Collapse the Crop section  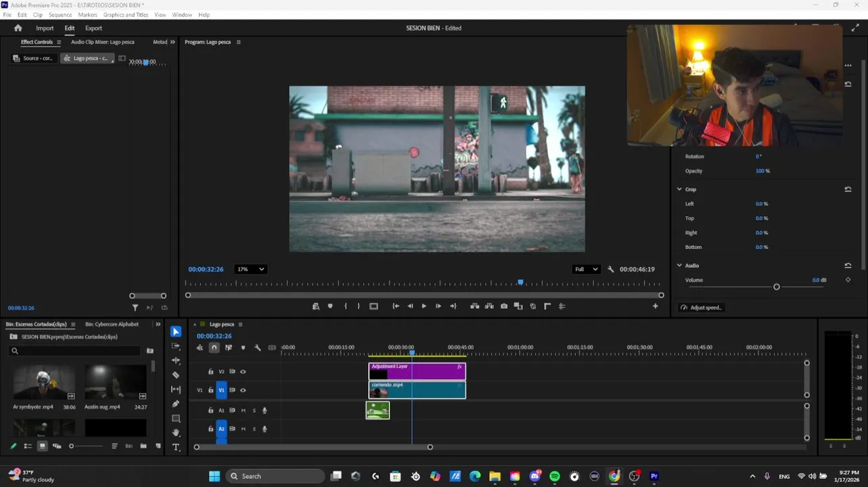coord(679,189)
